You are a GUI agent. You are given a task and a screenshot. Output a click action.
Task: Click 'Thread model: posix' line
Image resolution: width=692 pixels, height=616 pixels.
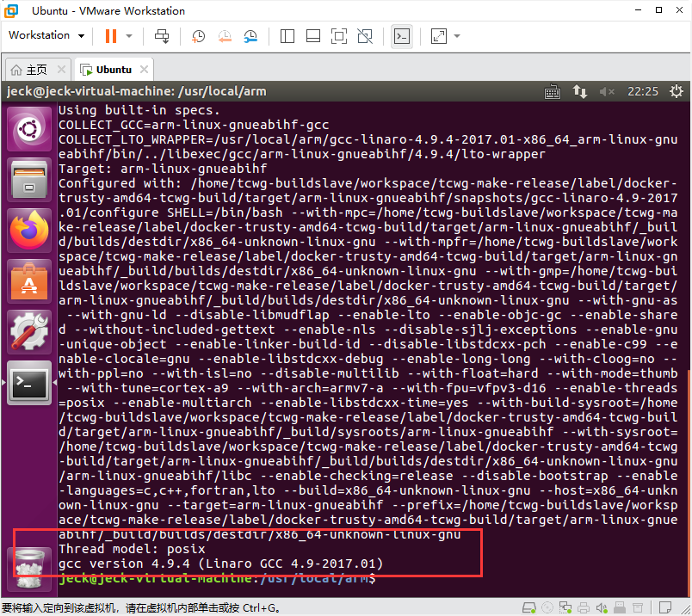(x=132, y=549)
